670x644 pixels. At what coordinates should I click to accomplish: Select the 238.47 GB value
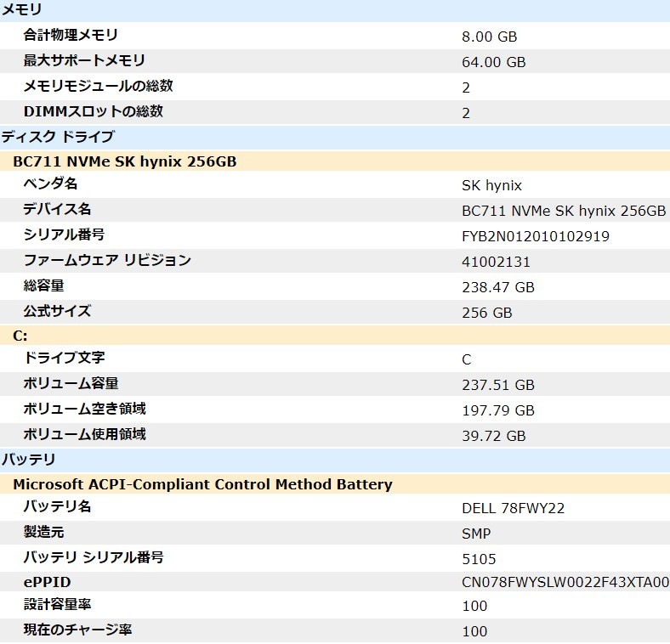[497, 287]
